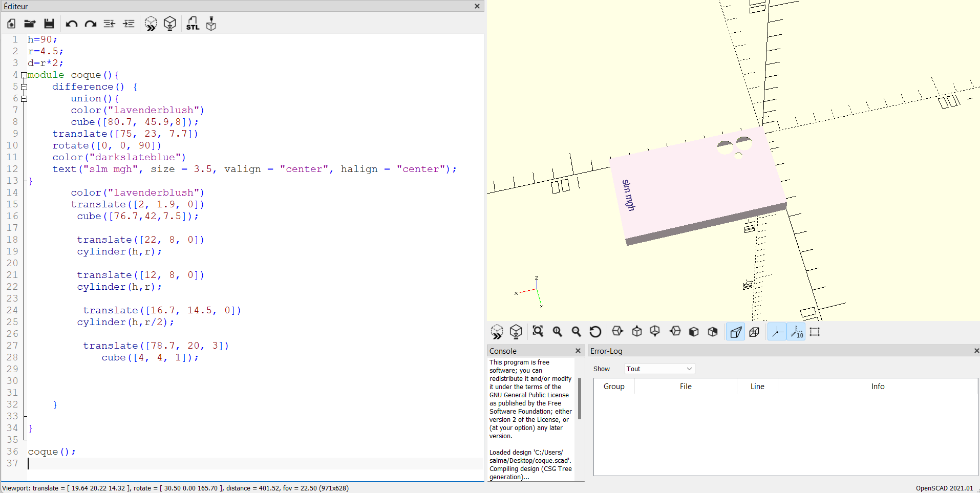The width and height of the screenshot is (980, 493).
Task: Switch to the bottom view
Action: 655,332
